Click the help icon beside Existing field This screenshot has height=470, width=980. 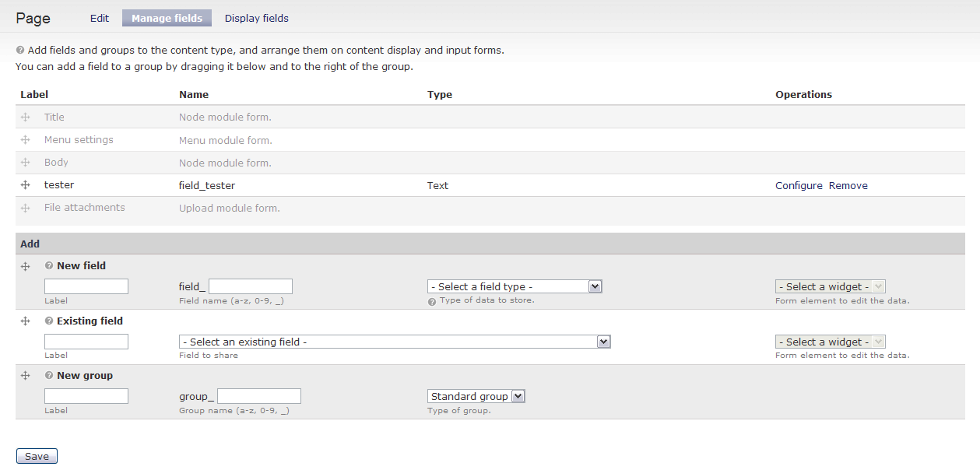[49, 321]
